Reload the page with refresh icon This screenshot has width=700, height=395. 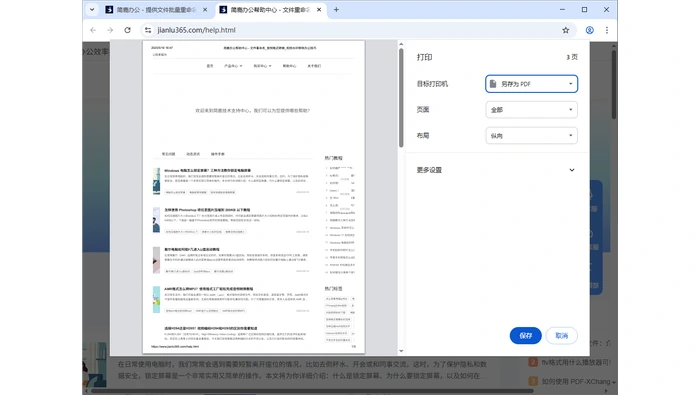[127, 30]
